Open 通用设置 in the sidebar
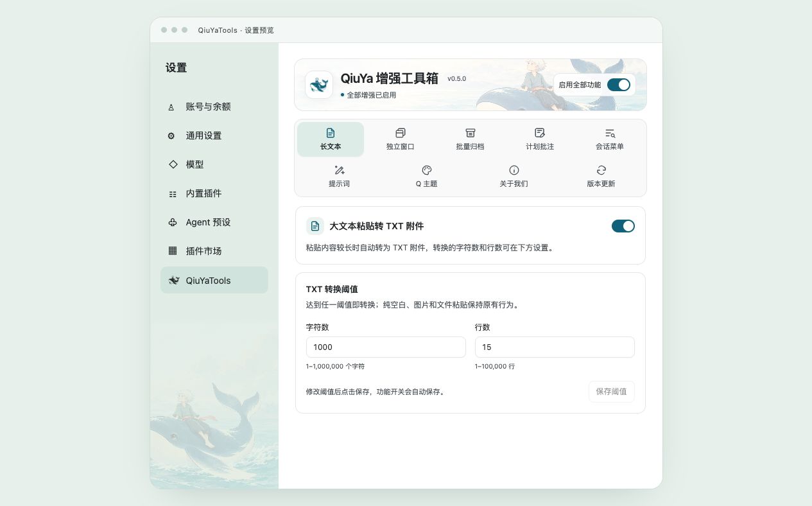812x506 pixels. pyautogui.click(x=214, y=135)
